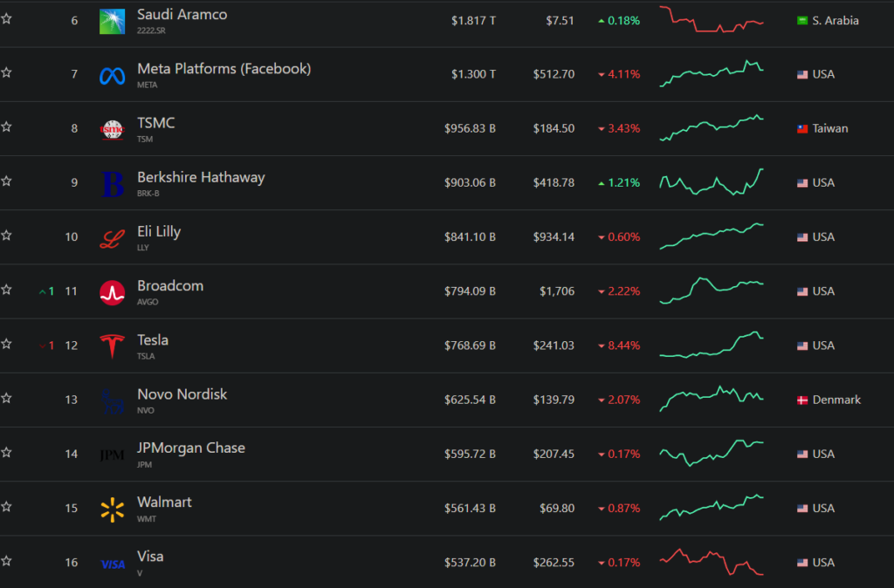Image resolution: width=894 pixels, height=588 pixels.
Task: Toggle the Visa favorite star
Action: (6, 561)
